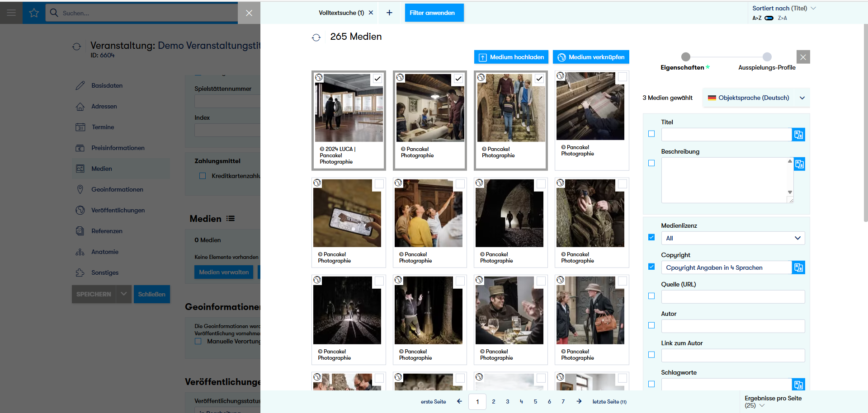Open translation icon next to Beschreibung field
The height and width of the screenshot is (413, 868).
point(799,164)
